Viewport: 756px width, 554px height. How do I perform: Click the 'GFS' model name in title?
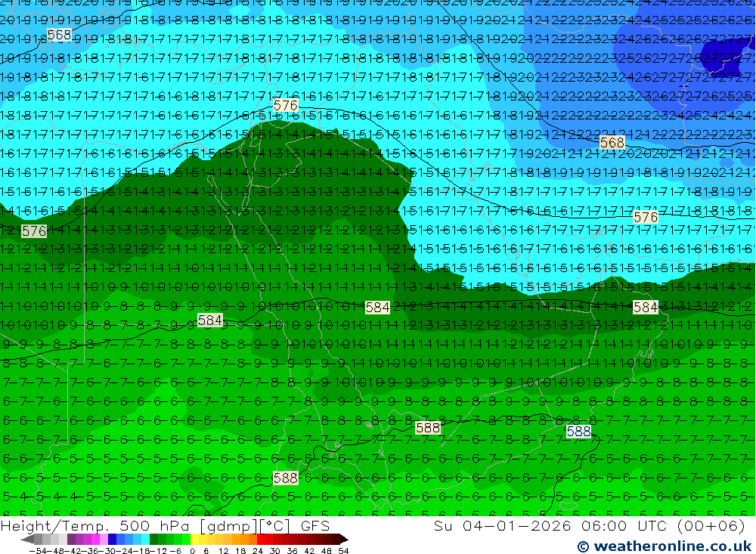point(315,525)
